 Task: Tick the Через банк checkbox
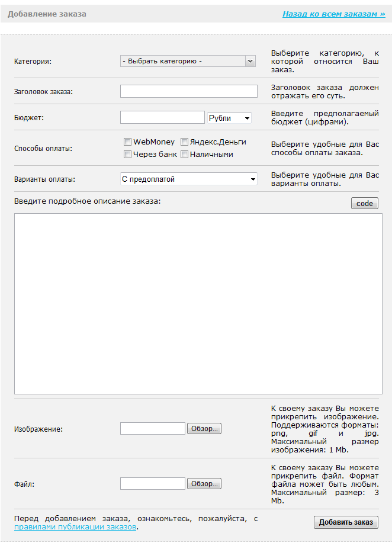(127, 155)
